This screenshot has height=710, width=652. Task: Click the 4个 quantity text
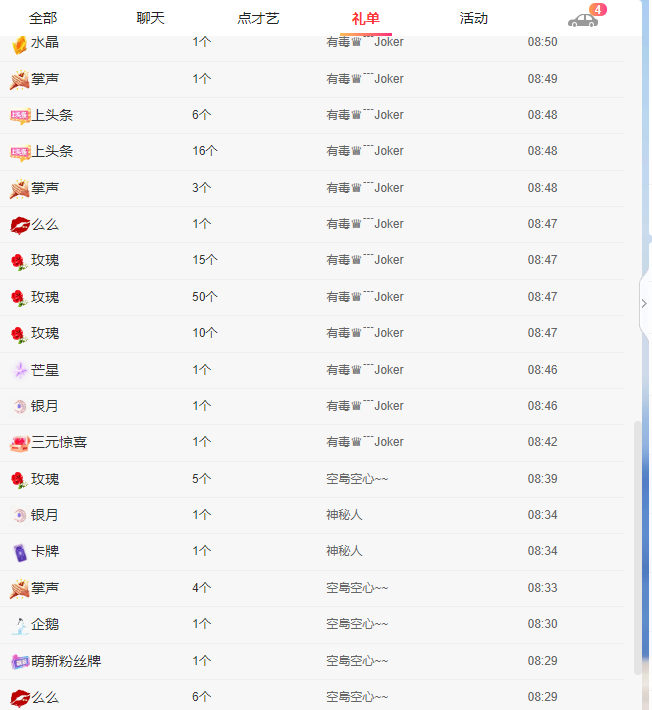[x=201, y=588]
